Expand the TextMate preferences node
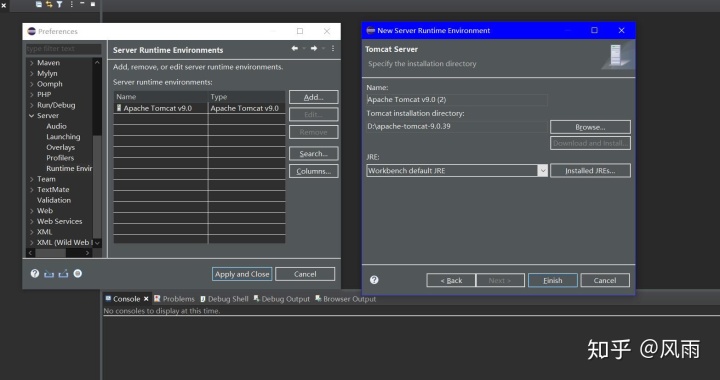The width and height of the screenshot is (720, 380). point(32,190)
